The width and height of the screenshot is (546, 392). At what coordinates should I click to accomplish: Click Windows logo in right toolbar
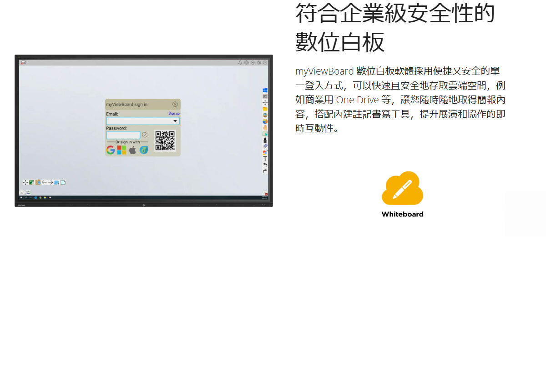click(x=265, y=90)
